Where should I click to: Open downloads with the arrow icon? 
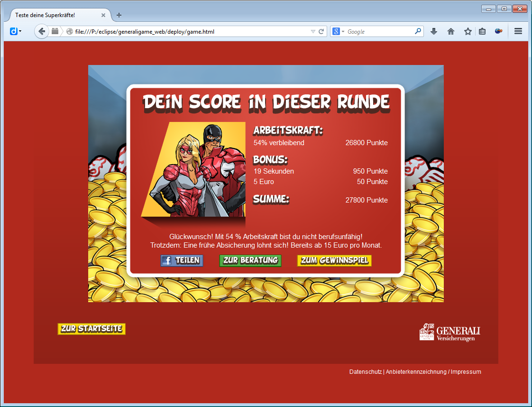point(433,31)
